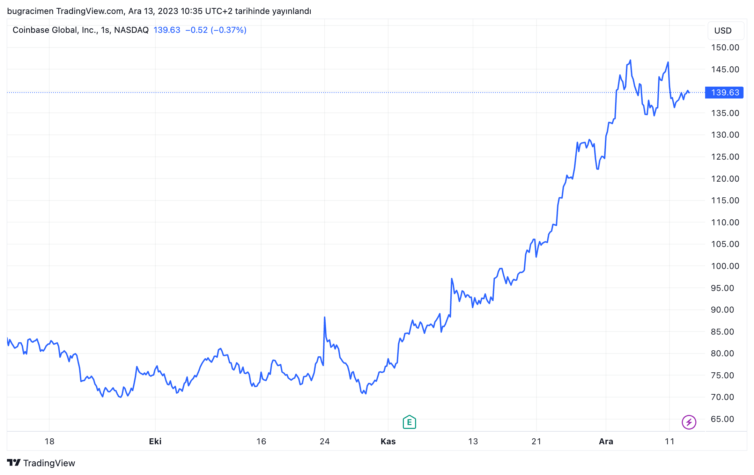The width and height of the screenshot is (754, 475).
Task: Click the 100.00 price axis label
Action: click(x=724, y=266)
